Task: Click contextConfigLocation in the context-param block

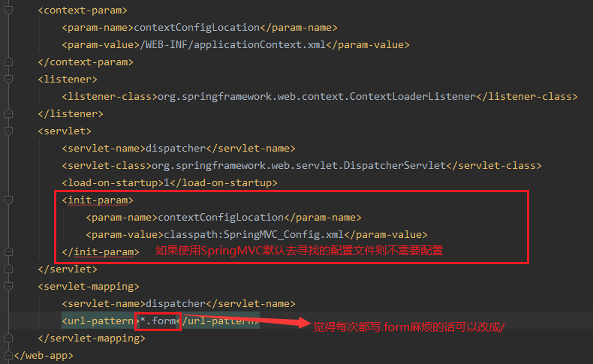Action: coord(197,28)
